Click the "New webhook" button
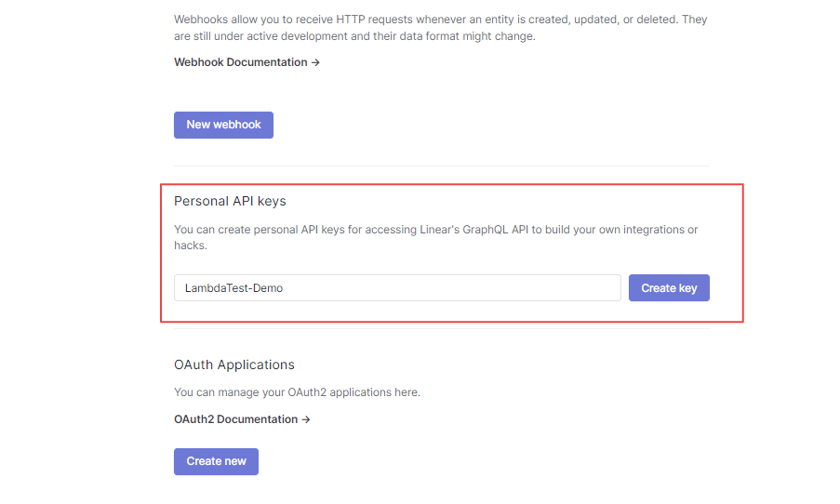The width and height of the screenshot is (840, 504). click(x=223, y=125)
